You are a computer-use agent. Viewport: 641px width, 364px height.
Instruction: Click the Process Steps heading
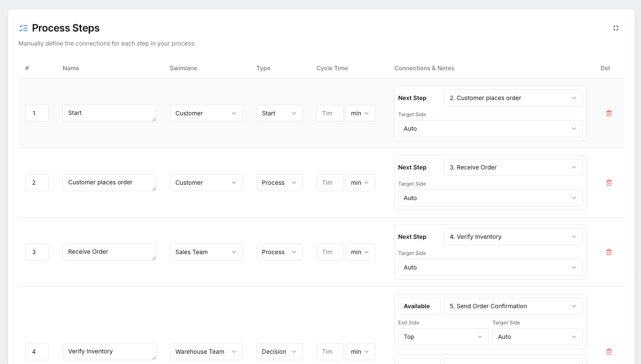(x=66, y=28)
